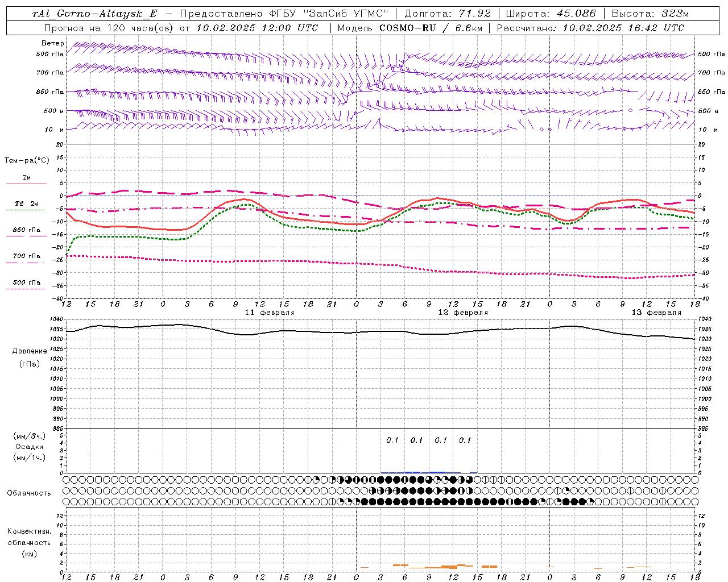Click the Тем-ра(°C) temperature panel label

[27, 161]
